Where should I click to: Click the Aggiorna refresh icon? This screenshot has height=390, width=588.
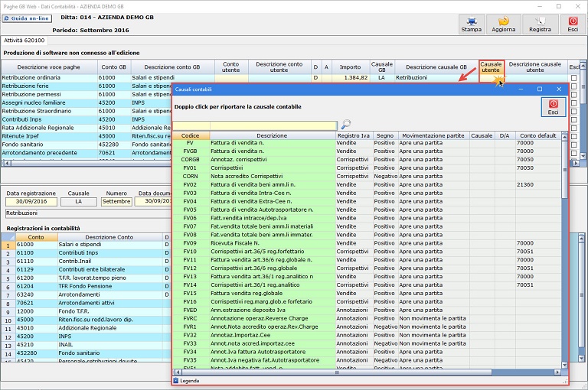[x=503, y=21]
